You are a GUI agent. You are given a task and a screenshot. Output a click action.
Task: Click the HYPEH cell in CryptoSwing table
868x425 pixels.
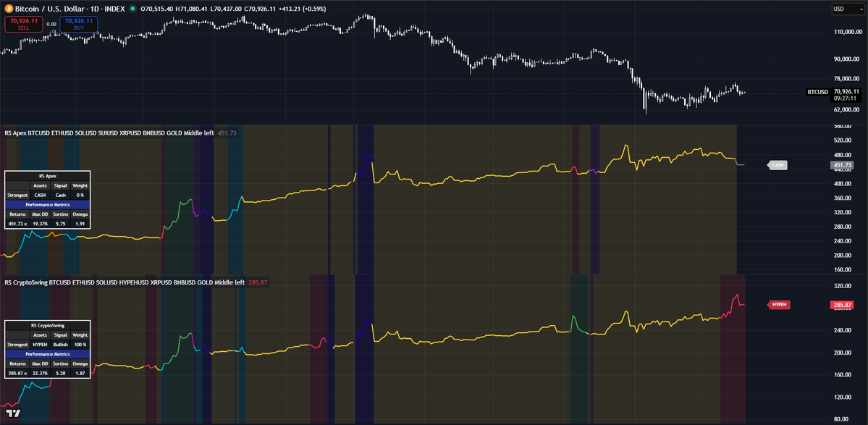tap(40, 344)
